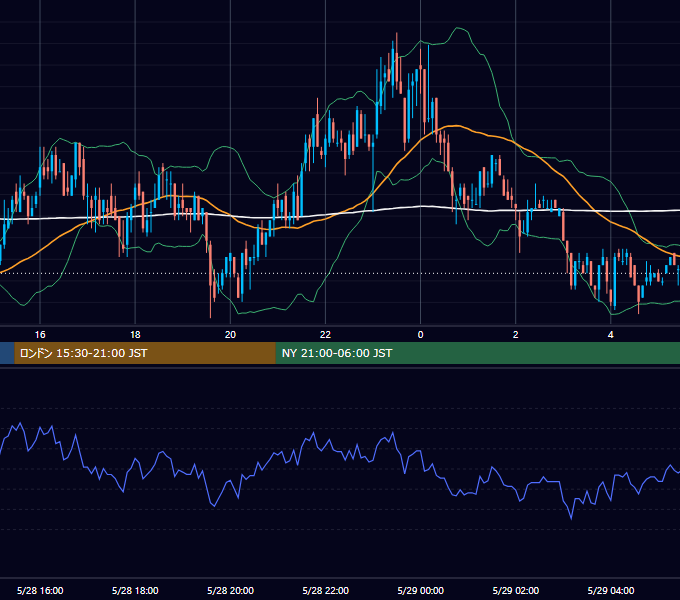The width and height of the screenshot is (680, 600).
Task: Click the 2 hour label on chart axis
Action: coord(516,335)
